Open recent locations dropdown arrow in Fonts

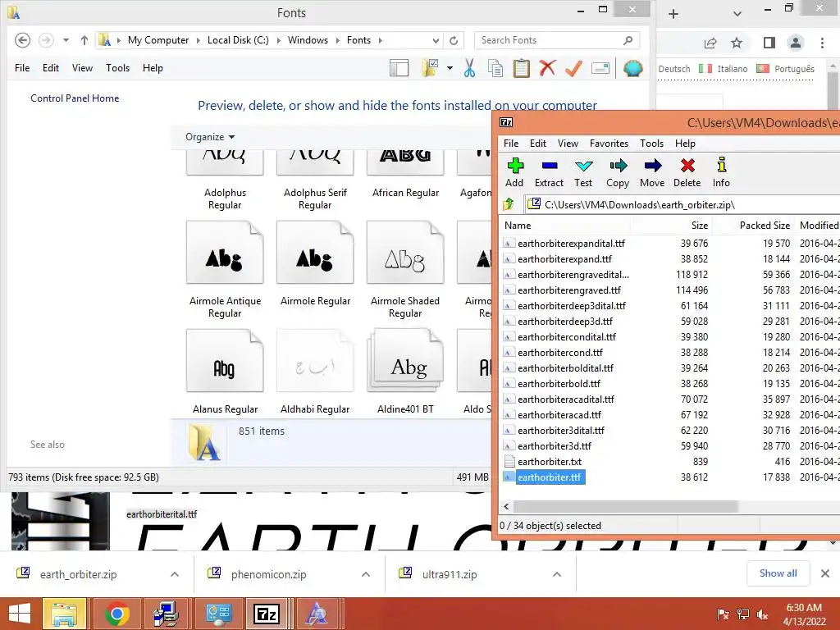point(66,40)
